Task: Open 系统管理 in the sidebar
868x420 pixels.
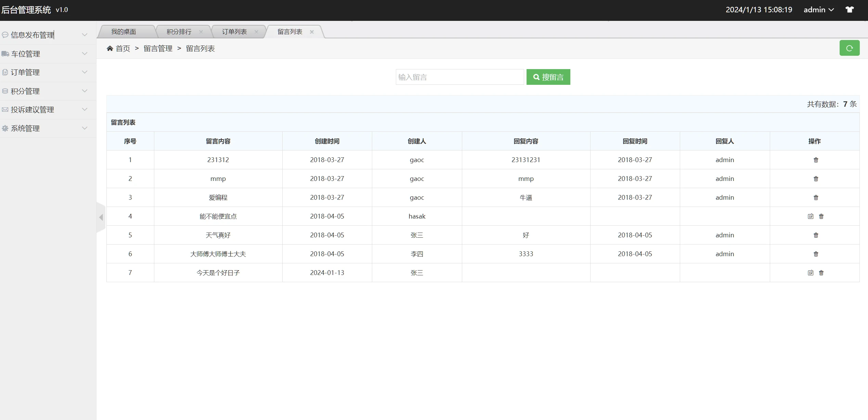Action: tap(25, 128)
